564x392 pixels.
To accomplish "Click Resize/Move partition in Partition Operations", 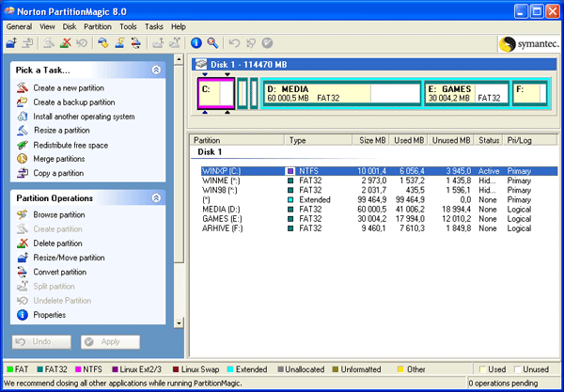I will pos(61,258).
